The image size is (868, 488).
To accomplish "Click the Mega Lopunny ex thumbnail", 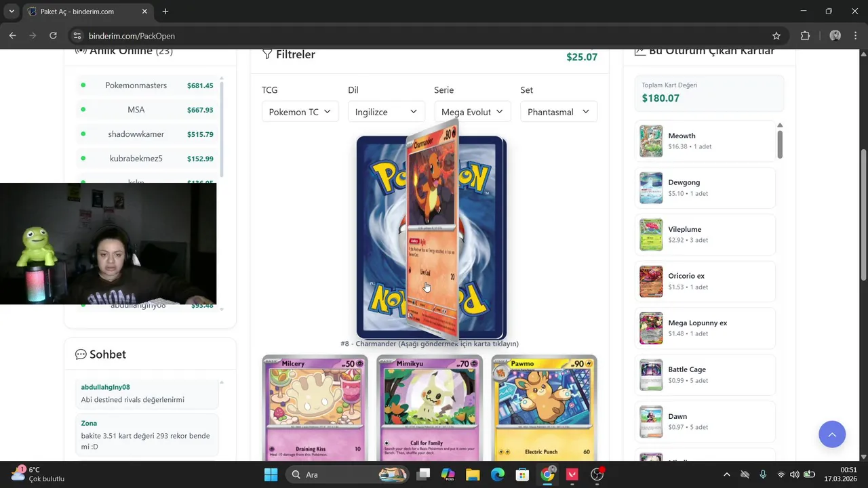I will click(x=651, y=328).
